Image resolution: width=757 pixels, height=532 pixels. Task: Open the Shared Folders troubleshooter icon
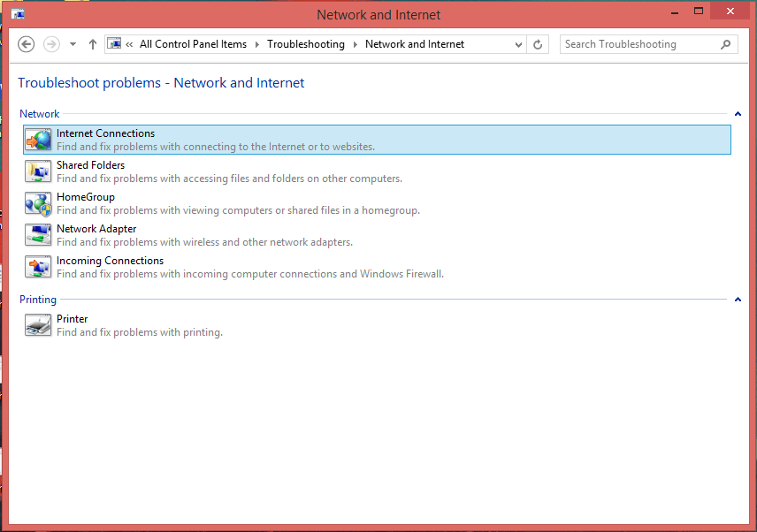(x=38, y=171)
